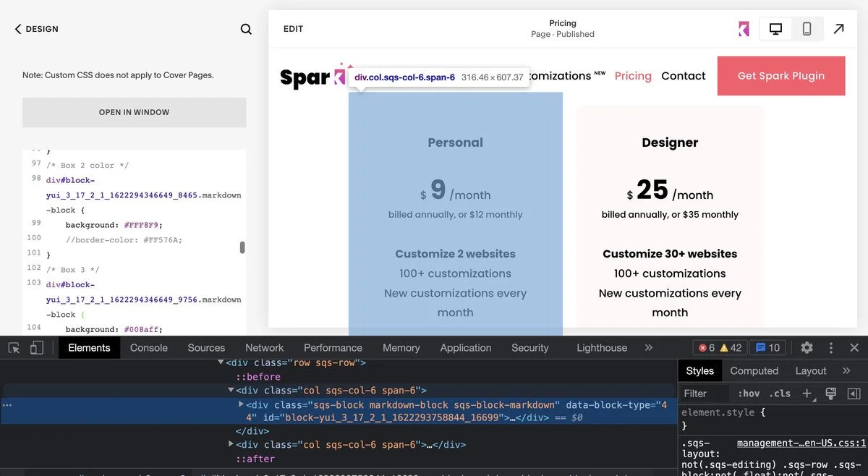Toggle the .cls class editor
This screenshot has height=476, width=868.
point(780,394)
